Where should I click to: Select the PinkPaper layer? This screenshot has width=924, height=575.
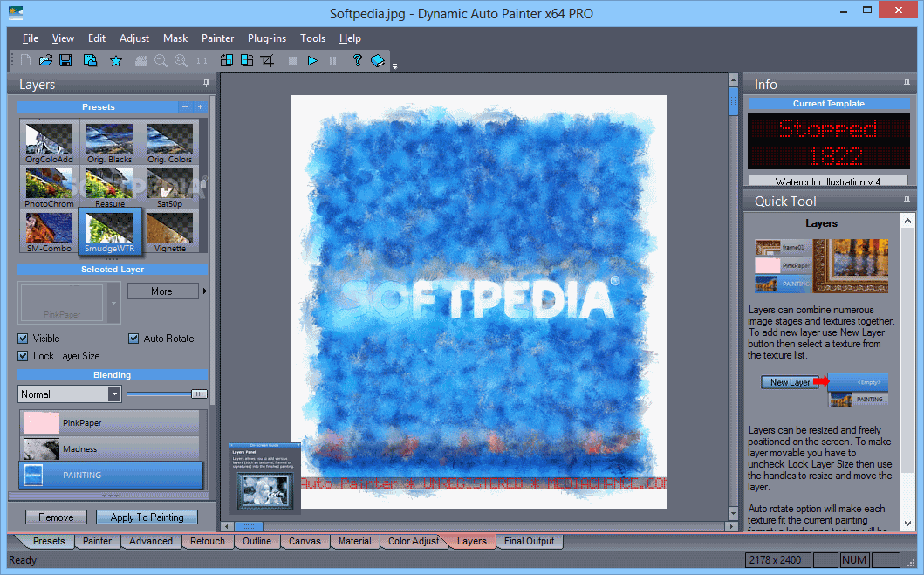pyautogui.click(x=111, y=423)
